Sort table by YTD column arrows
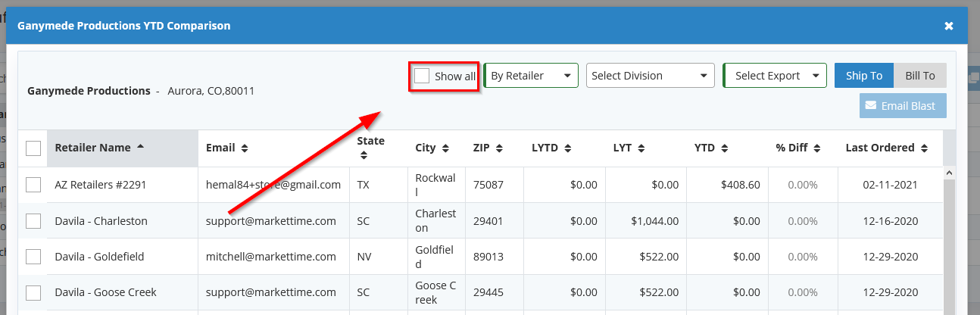The width and height of the screenshot is (980, 315). click(x=724, y=148)
